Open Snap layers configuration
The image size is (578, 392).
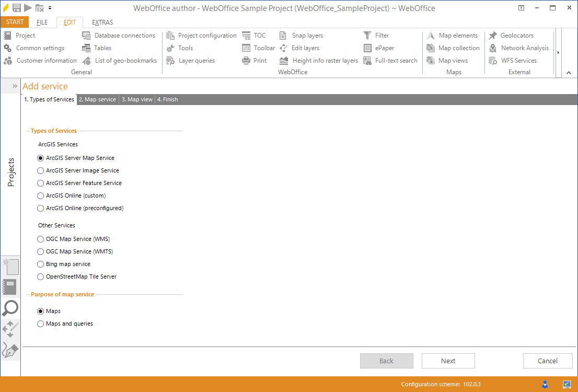307,36
